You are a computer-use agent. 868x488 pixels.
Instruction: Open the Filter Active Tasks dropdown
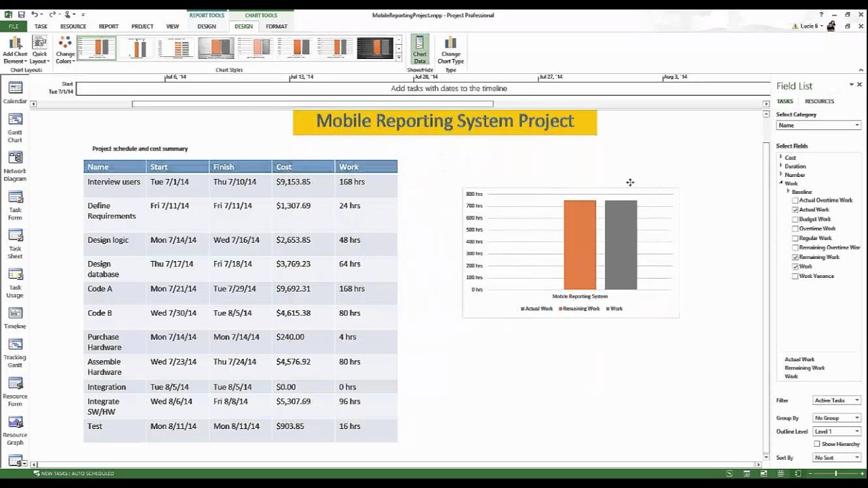(x=837, y=401)
